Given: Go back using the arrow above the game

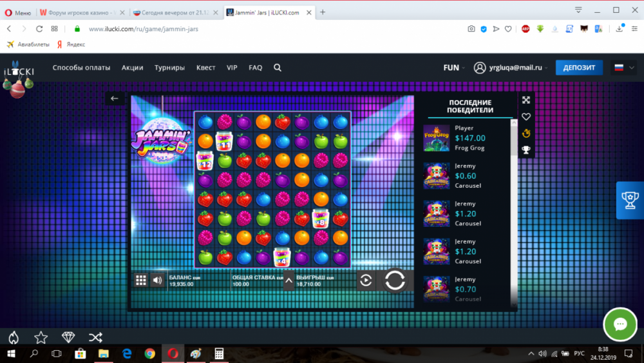Looking at the screenshot, I should coord(115,98).
